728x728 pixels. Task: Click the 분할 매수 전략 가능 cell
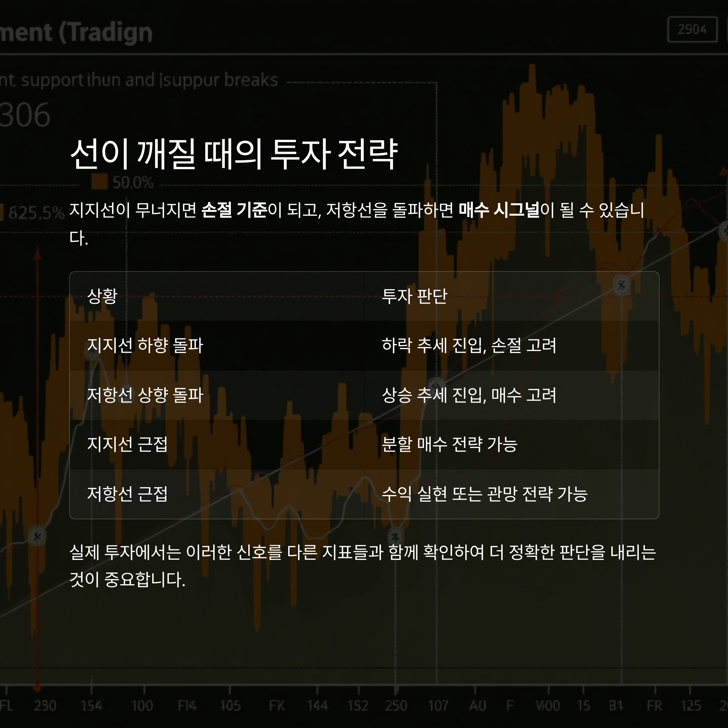click(449, 445)
